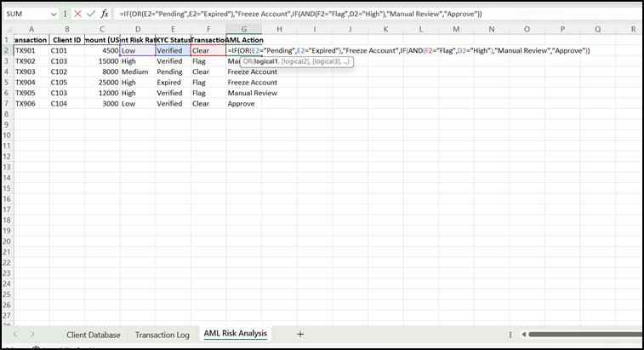The width and height of the screenshot is (644, 350).
Task: Click the Approve cell in TX906 row
Action: (244, 104)
